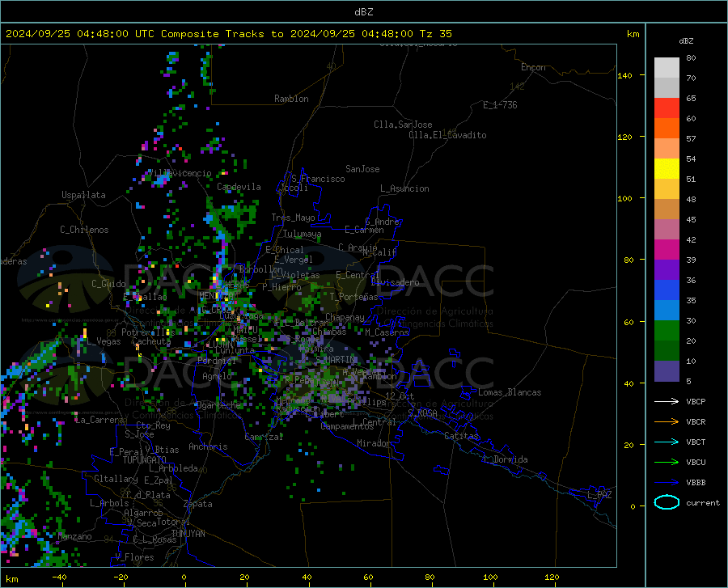Click the 'Manzano' map label
The width and height of the screenshot is (728, 588).
[x=74, y=536]
